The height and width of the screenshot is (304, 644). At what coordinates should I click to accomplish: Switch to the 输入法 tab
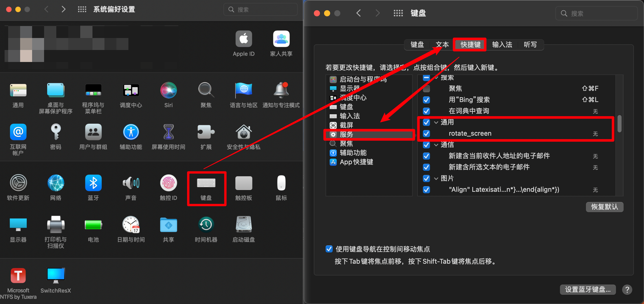tap(502, 45)
